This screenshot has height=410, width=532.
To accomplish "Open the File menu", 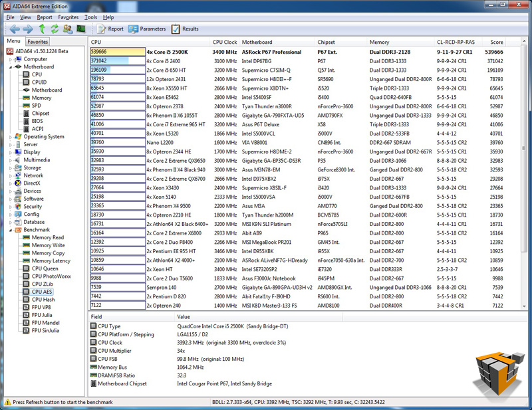I will point(10,17).
